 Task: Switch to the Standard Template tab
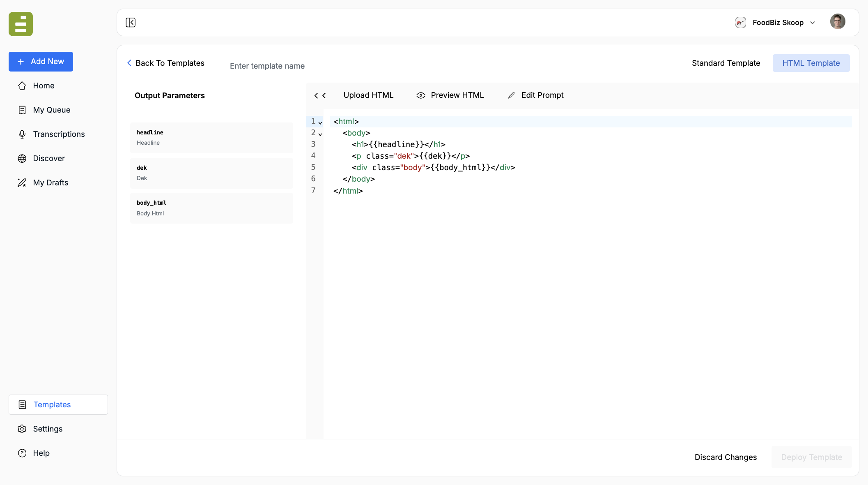coord(726,63)
